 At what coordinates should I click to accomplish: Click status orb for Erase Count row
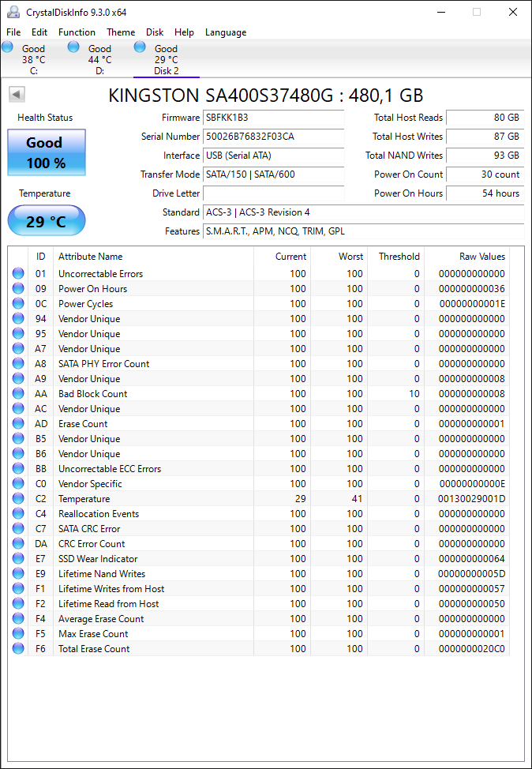[18, 423]
